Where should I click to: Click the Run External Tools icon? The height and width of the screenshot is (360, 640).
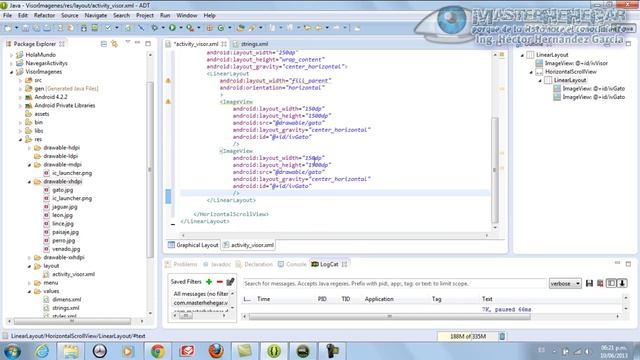click(x=190, y=28)
